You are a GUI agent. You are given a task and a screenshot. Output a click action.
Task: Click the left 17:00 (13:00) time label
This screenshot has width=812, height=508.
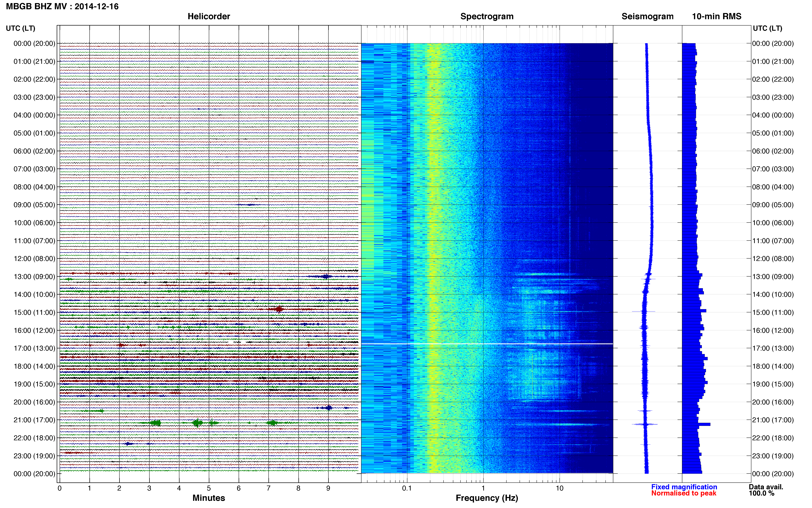pyautogui.click(x=34, y=348)
